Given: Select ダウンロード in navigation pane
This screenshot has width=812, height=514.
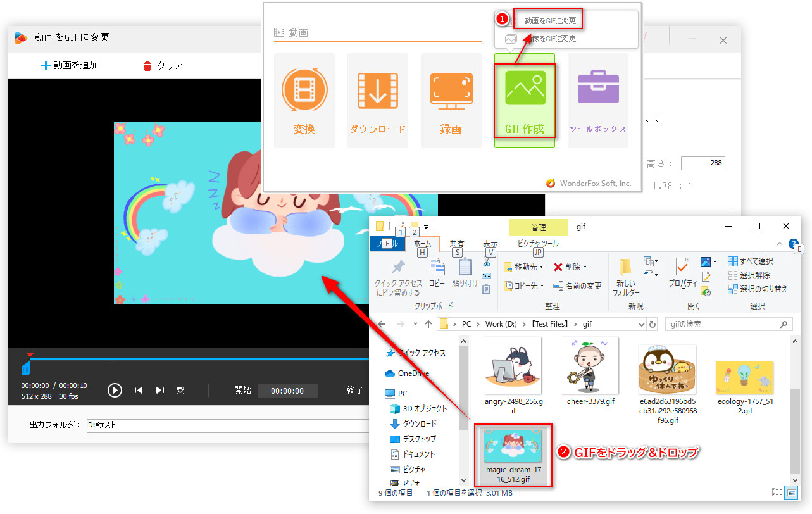Looking at the screenshot, I should pos(414,423).
